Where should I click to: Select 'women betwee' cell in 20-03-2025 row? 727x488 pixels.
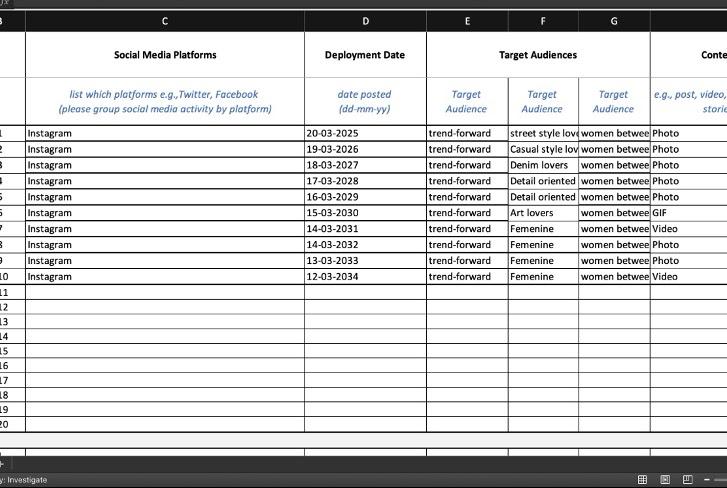[614, 133]
